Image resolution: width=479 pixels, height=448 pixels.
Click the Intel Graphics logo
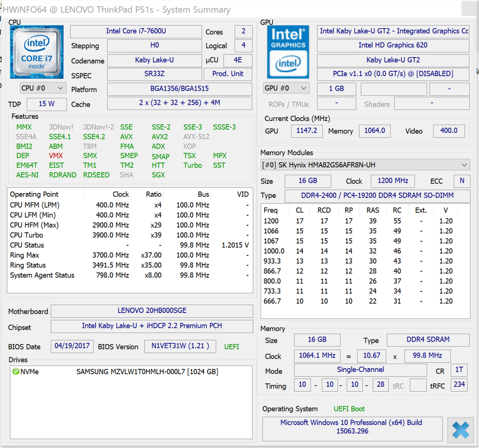(x=288, y=52)
